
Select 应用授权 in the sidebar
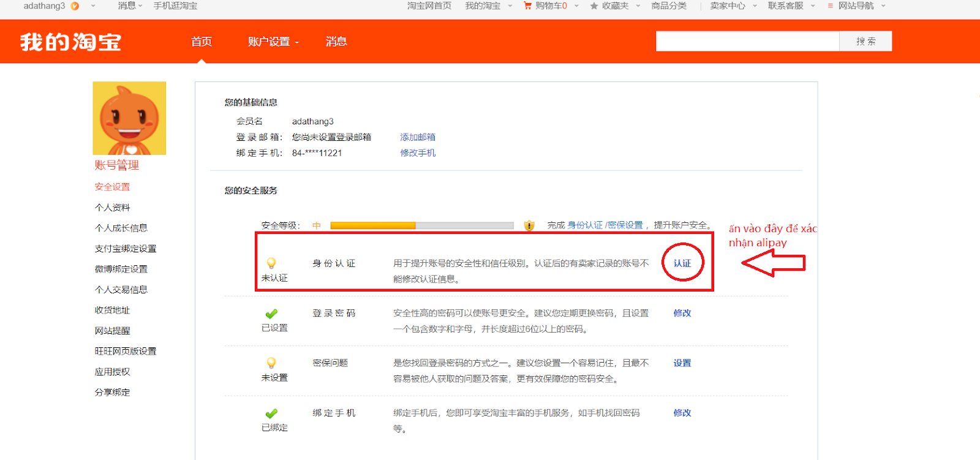[x=112, y=372]
